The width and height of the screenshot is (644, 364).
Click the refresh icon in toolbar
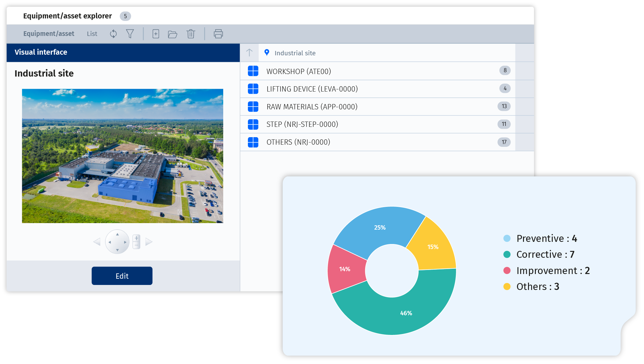point(113,34)
